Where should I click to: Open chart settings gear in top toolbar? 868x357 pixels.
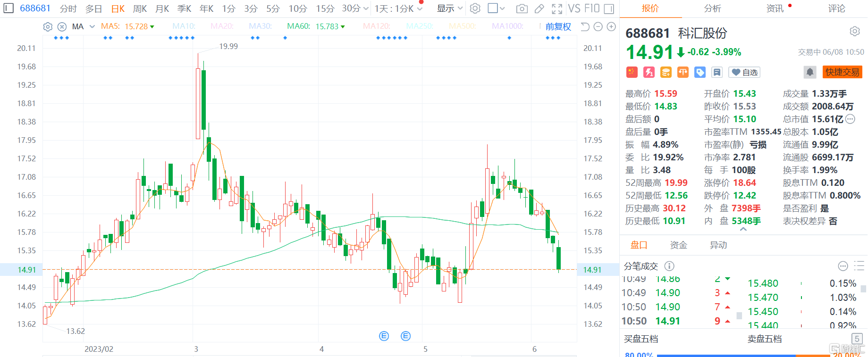[475, 8]
